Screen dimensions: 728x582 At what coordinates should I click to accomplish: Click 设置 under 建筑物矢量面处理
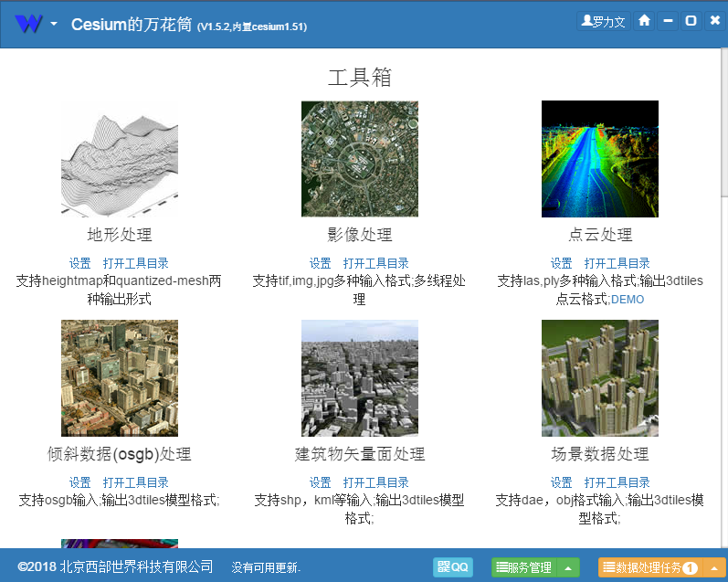click(x=321, y=482)
